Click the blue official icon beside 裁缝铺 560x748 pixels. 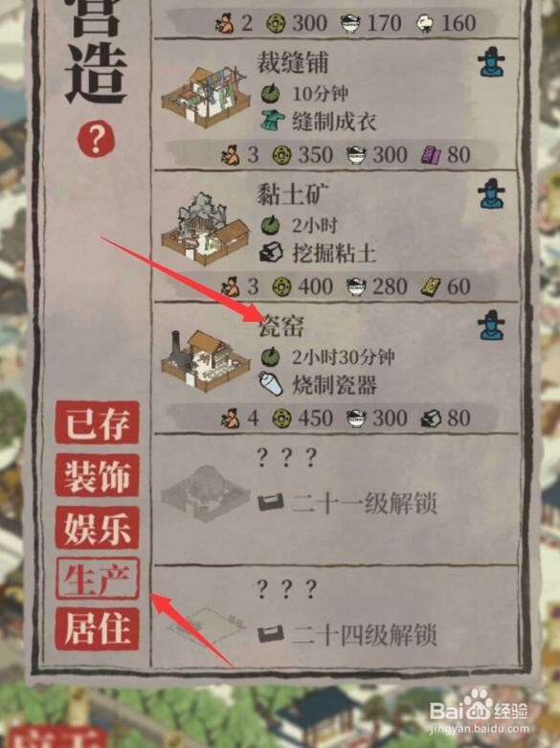tap(491, 64)
